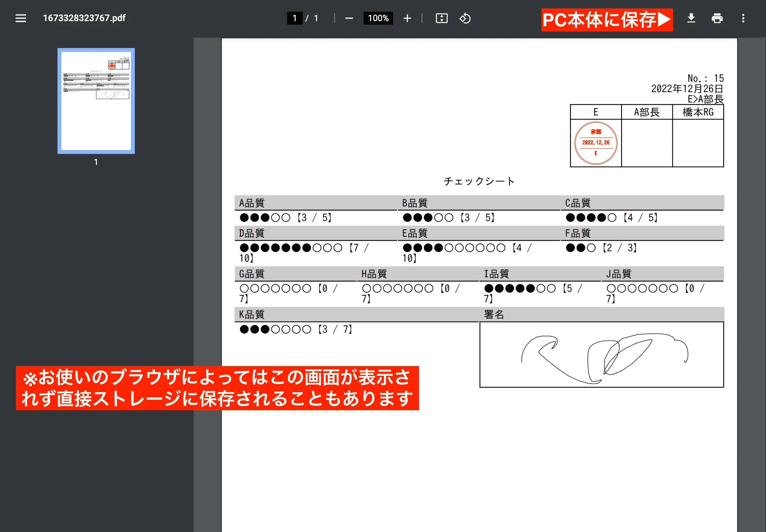Toggle the page thumbnail sidebar

click(20, 18)
